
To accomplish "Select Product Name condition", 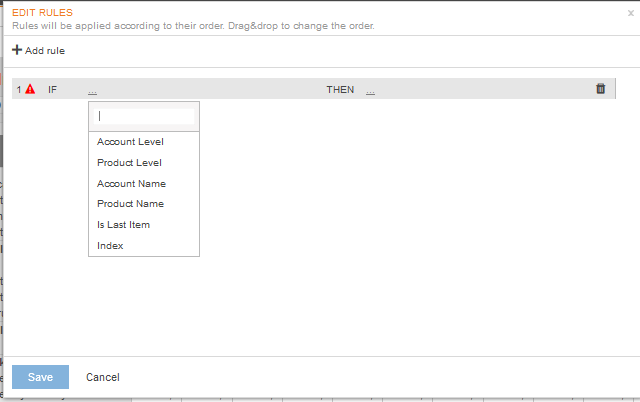I will click(x=130, y=204).
